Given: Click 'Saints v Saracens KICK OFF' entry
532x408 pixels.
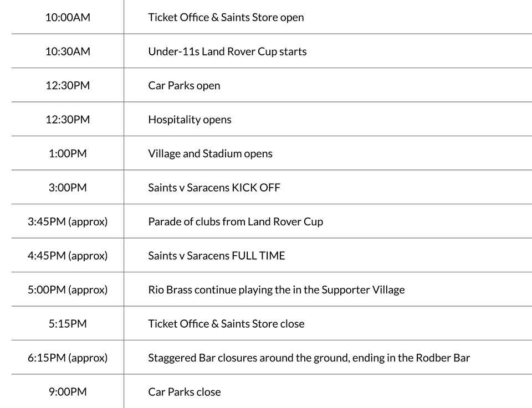Looking at the screenshot, I should point(214,188).
